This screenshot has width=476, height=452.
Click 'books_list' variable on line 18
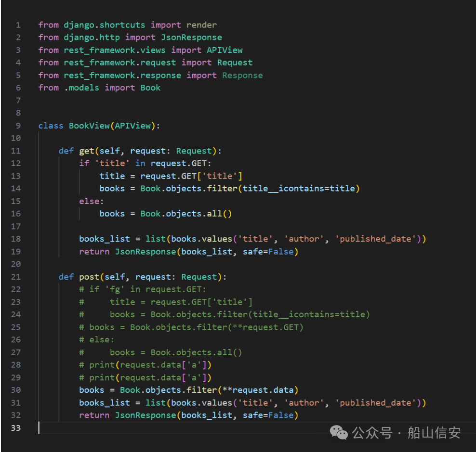tap(105, 239)
